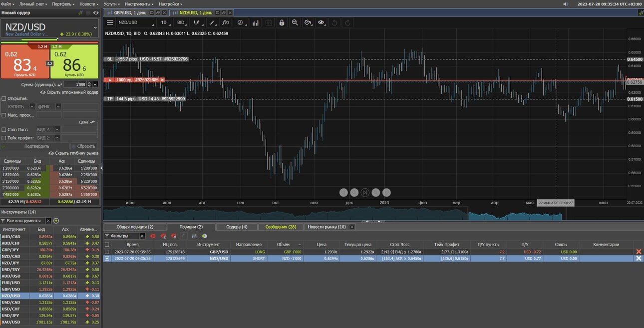Viewport: 644px width, 328px height.
Task: Click list view icon in Новый ордер header
Action: tap(88, 12)
